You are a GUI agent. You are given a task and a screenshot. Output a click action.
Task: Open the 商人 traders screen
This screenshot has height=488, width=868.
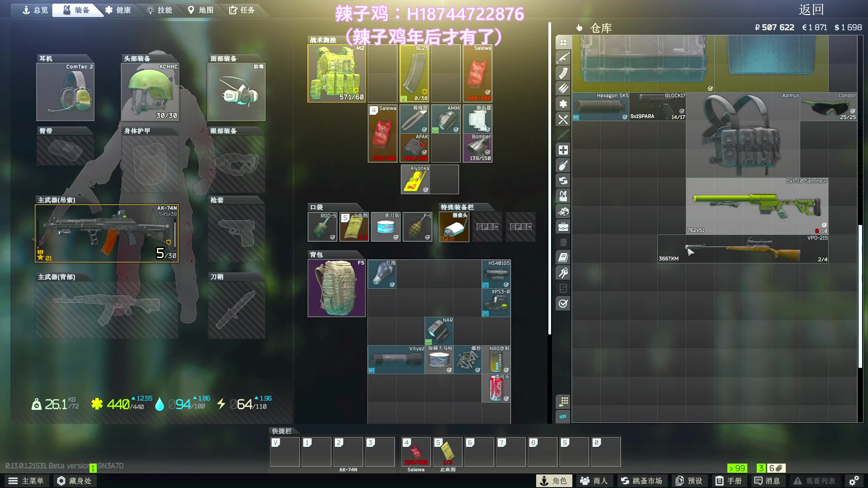pyautogui.click(x=594, y=481)
